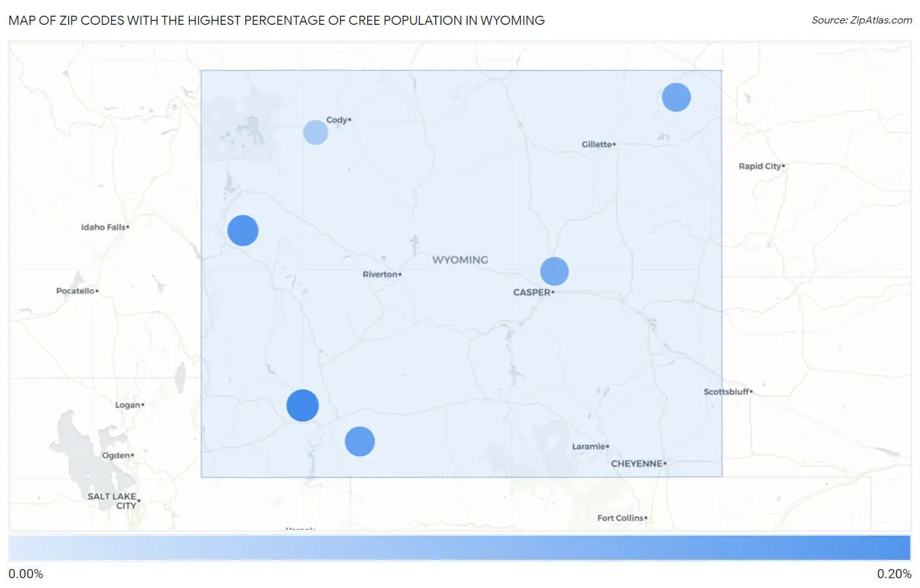Select the bubble southeast of Idaho Falls
Viewport: 920px width, 588px height.
(x=243, y=231)
